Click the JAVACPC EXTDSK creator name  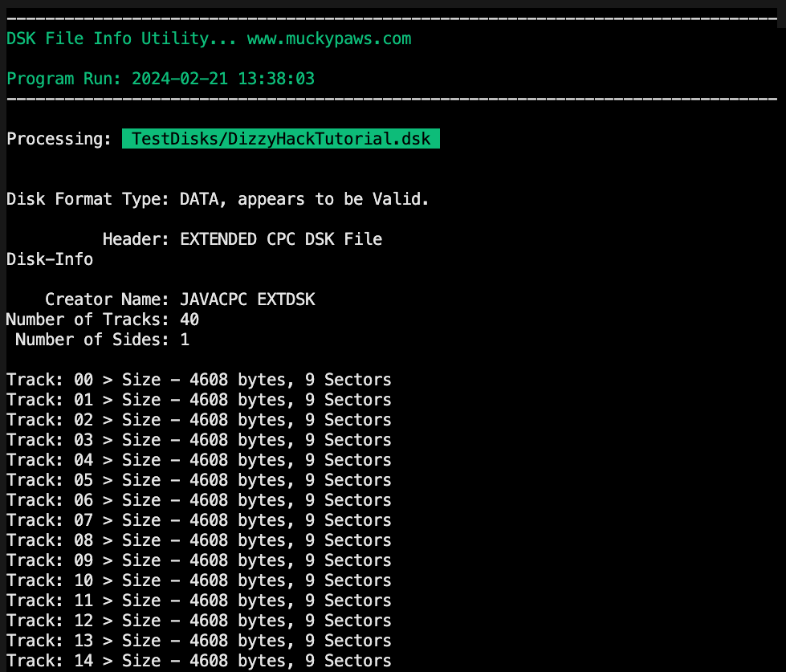click(x=247, y=299)
